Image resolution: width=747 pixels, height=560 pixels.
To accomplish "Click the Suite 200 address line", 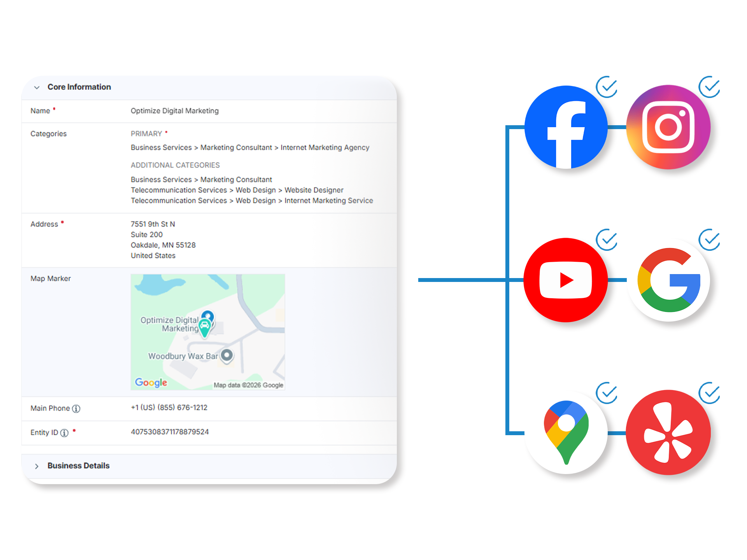I will click(147, 234).
